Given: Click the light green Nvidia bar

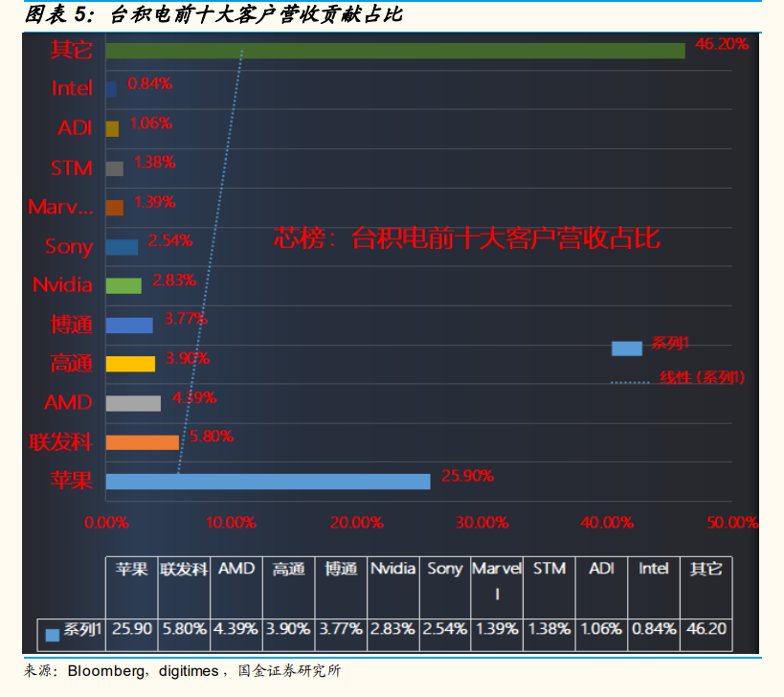Looking at the screenshot, I should point(123,286).
